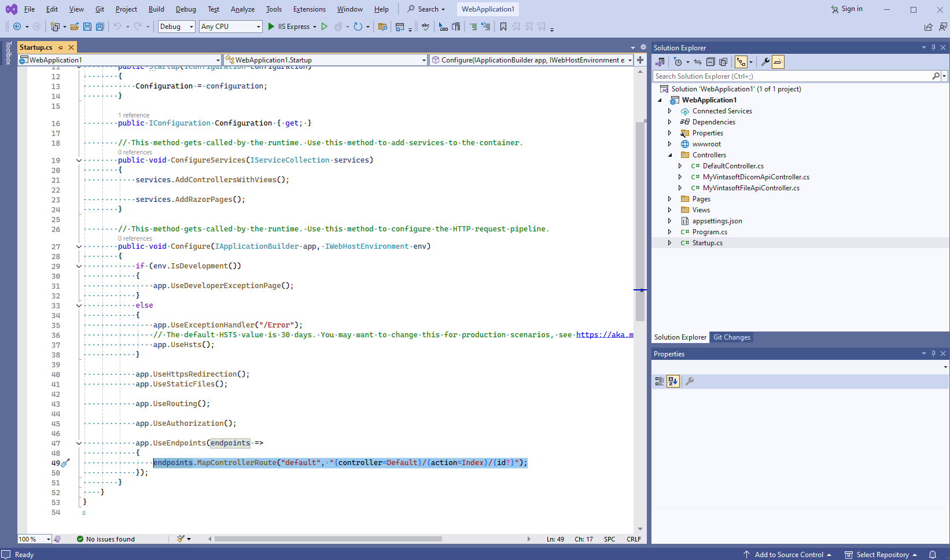Toggle Preview Selected Items button
The image size is (950, 560).
778,62
